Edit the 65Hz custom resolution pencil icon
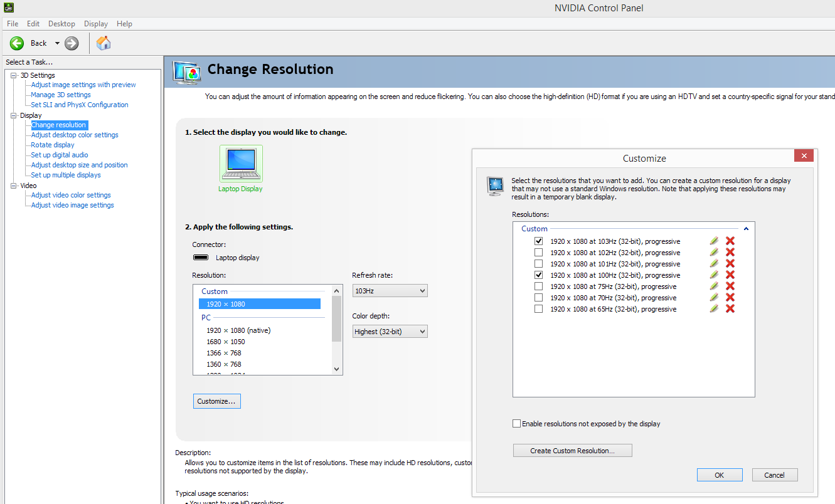The width and height of the screenshot is (835, 504). coord(713,308)
